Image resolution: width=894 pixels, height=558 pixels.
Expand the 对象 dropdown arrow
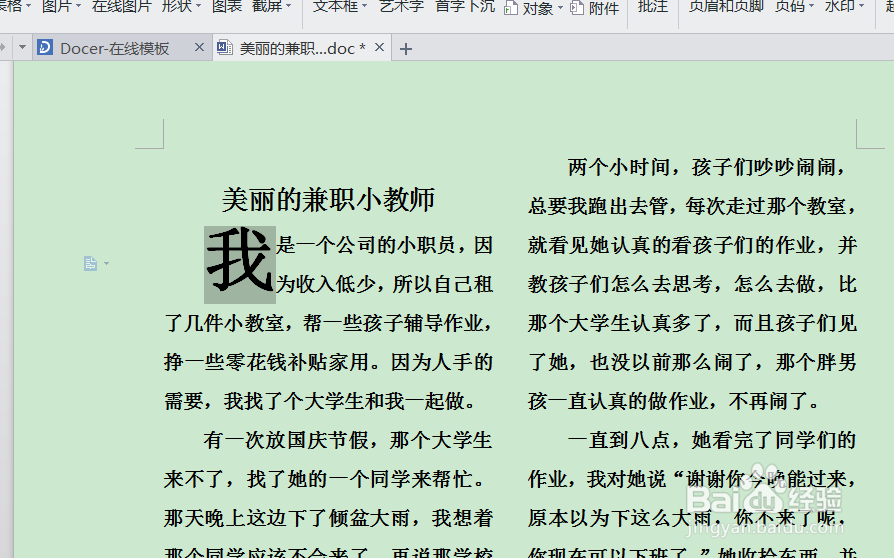pos(560,8)
